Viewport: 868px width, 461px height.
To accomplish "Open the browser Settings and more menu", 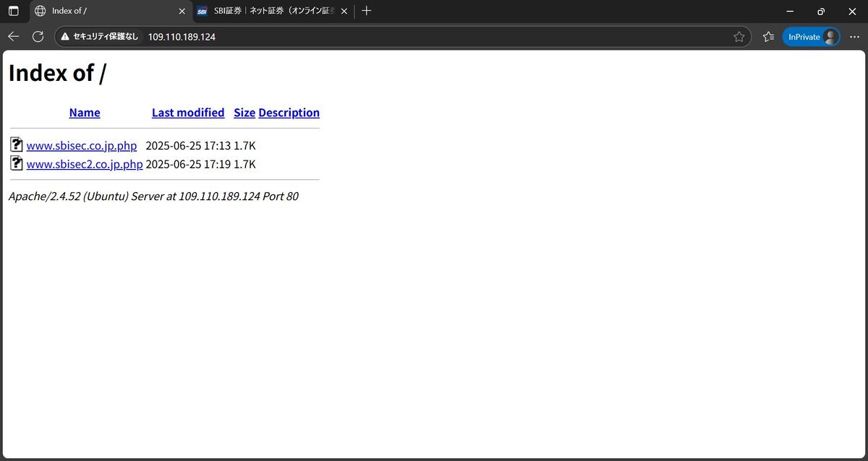I will tap(854, 37).
